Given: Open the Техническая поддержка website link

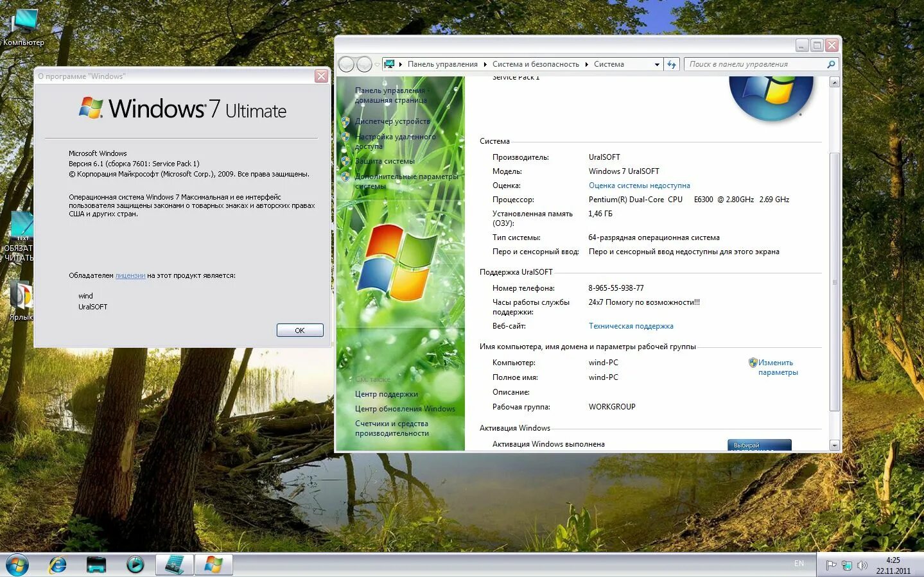Looking at the screenshot, I should tap(631, 326).
